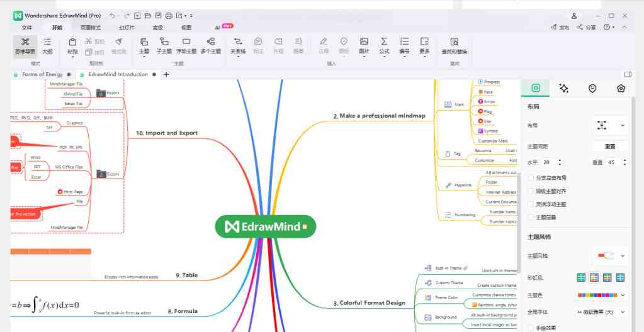
Task: Enable 分支自由布局 checkbox
Action: coord(531,178)
